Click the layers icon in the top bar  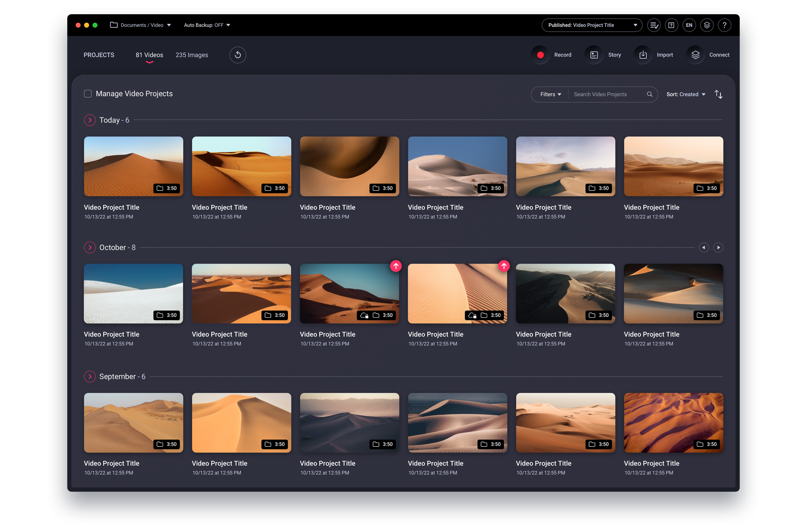(707, 25)
